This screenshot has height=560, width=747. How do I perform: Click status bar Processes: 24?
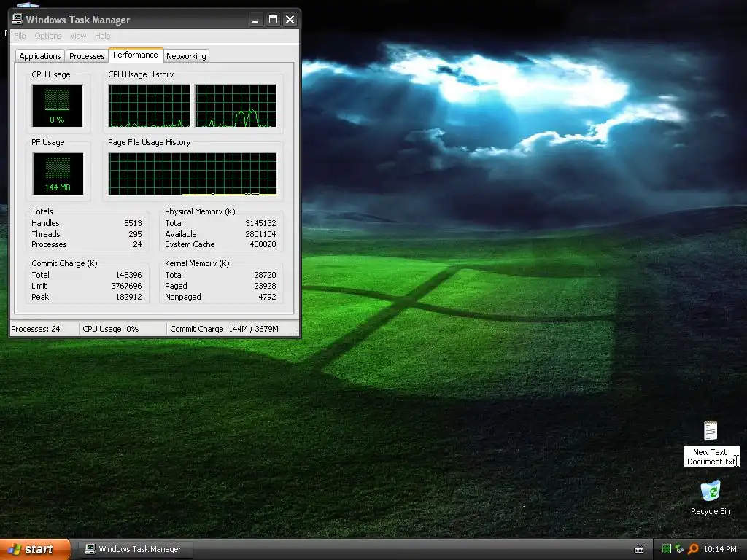pos(36,329)
